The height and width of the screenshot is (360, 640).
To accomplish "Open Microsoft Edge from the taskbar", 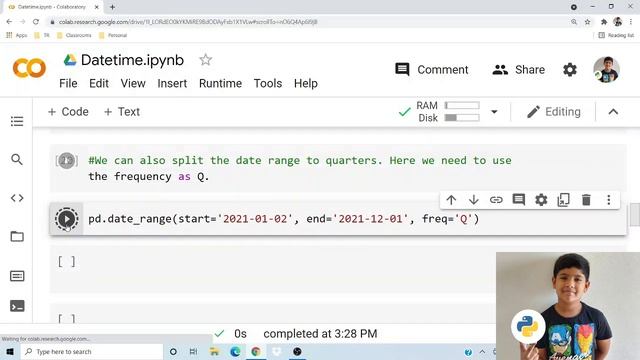I will (235, 352).
